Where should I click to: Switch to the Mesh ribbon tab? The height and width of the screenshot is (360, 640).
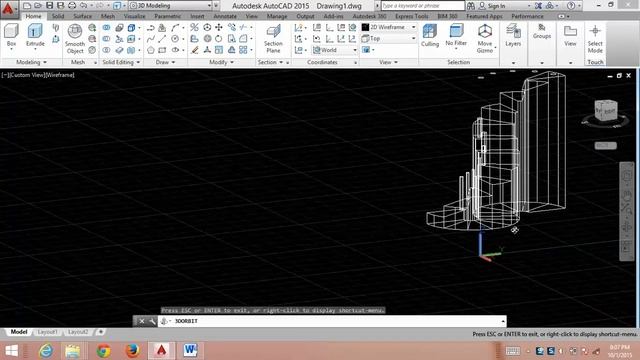(x=108, y=16)
